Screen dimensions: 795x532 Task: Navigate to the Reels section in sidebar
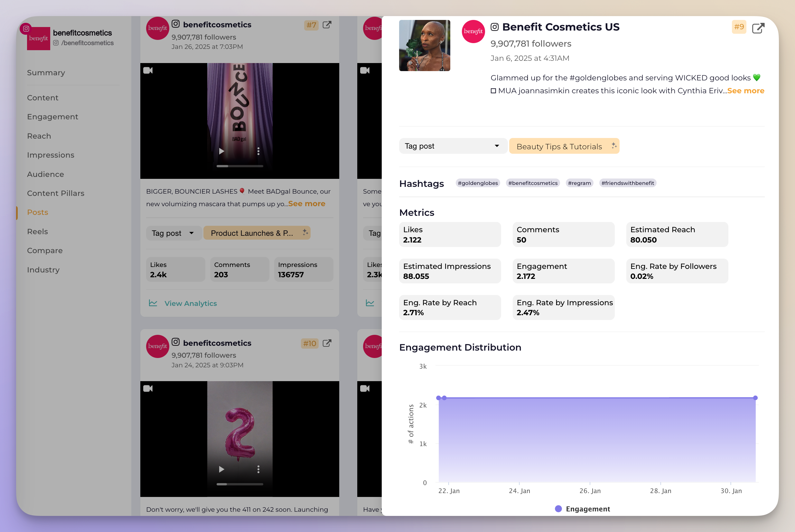pyautogui.click(x=37, y=232)
